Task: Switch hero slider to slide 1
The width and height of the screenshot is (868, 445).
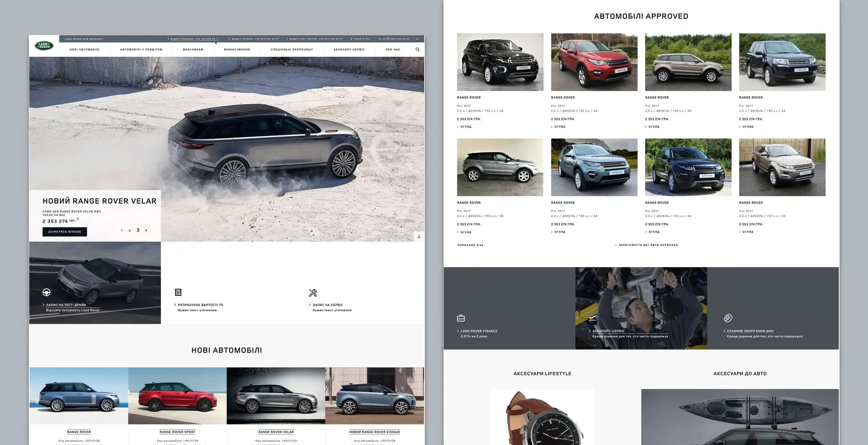Action: 122,231
